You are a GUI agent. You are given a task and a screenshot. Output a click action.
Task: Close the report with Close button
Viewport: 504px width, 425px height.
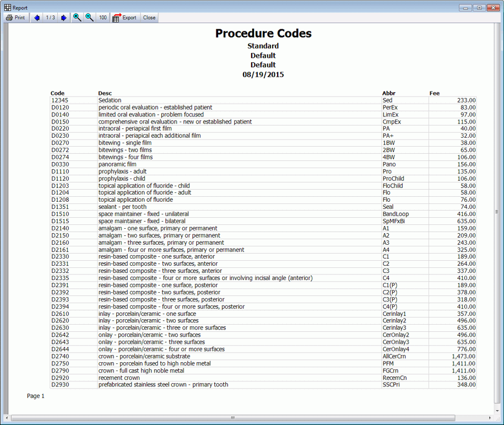click(149, 18)
